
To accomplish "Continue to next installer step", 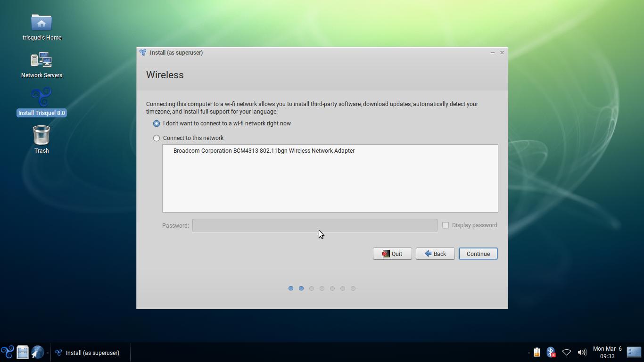I will click(x=478, y=254).
